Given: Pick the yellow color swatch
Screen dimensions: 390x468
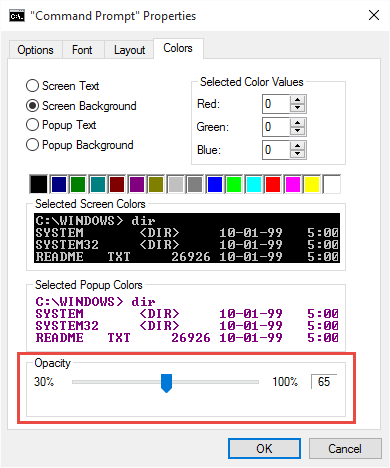Looking at the screenshot, I should pyautogui.click(x=312, y=184).
